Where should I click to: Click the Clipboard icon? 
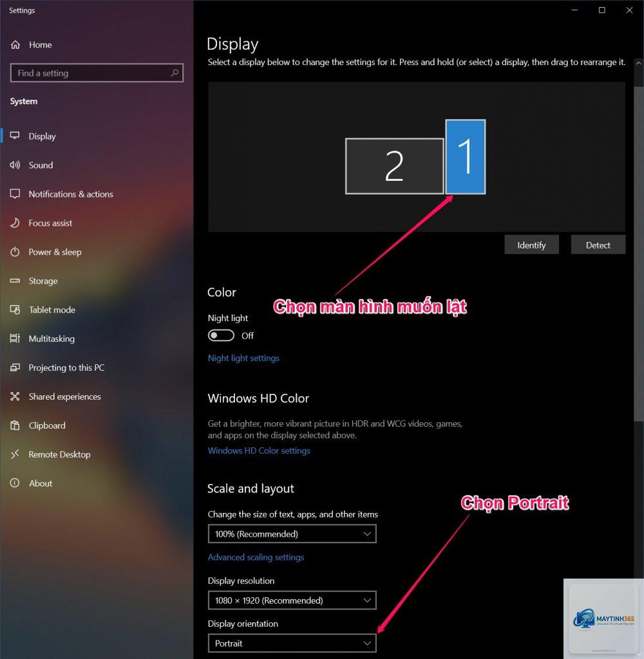click(15, 425)
